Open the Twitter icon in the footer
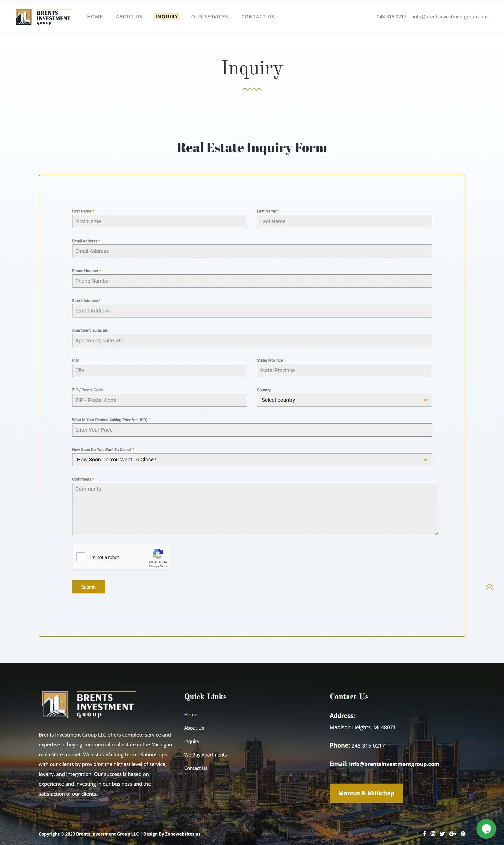The image size is (504, 845). tap(442, 833)
